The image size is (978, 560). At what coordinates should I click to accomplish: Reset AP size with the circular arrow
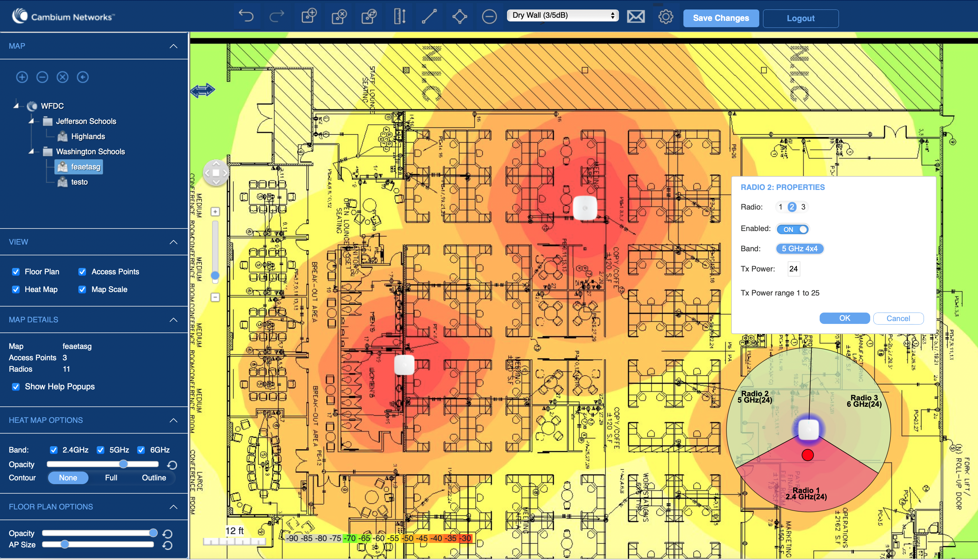pos(167,545)
